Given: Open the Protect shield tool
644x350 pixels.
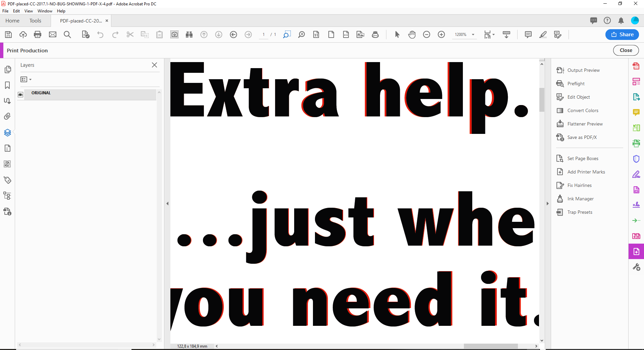Looking at the screenshot, I should 636,159.
